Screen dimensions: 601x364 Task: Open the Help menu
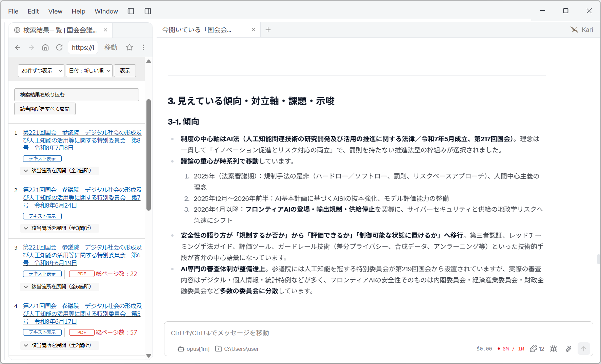point(78,11)
